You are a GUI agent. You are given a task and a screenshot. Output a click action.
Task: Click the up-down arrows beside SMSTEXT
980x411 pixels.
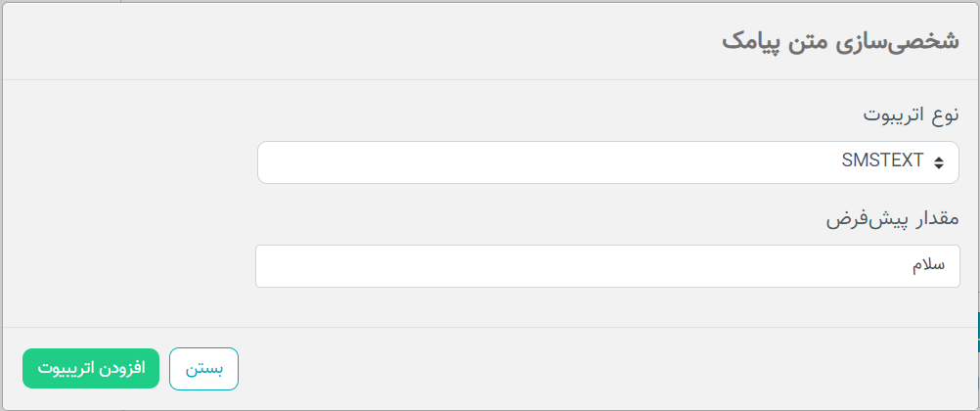point(938,162)
